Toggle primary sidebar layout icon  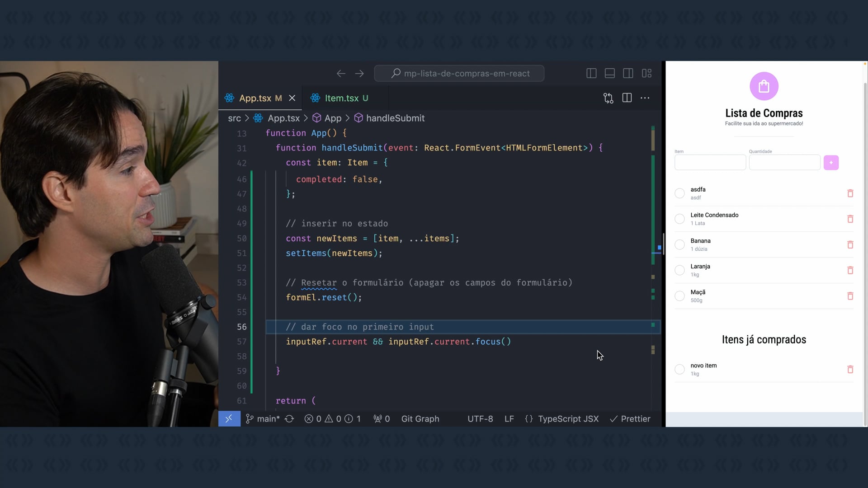click(591, 73)
